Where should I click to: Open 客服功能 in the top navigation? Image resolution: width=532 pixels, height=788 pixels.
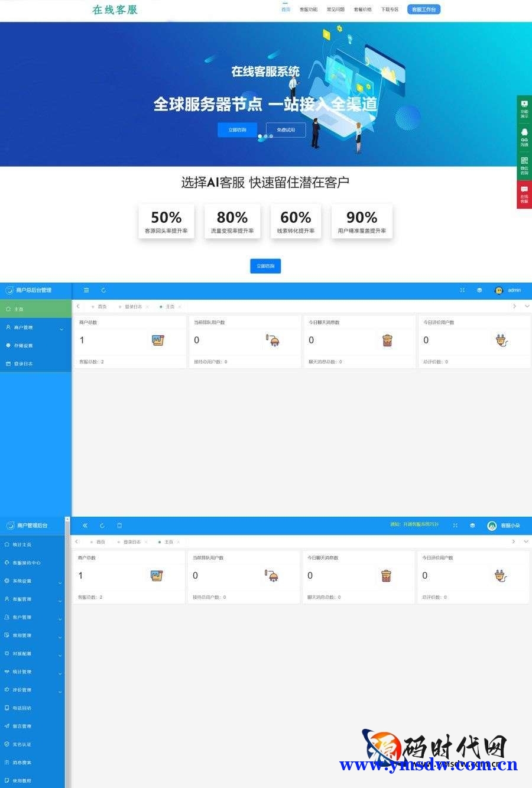coord(308,9)
